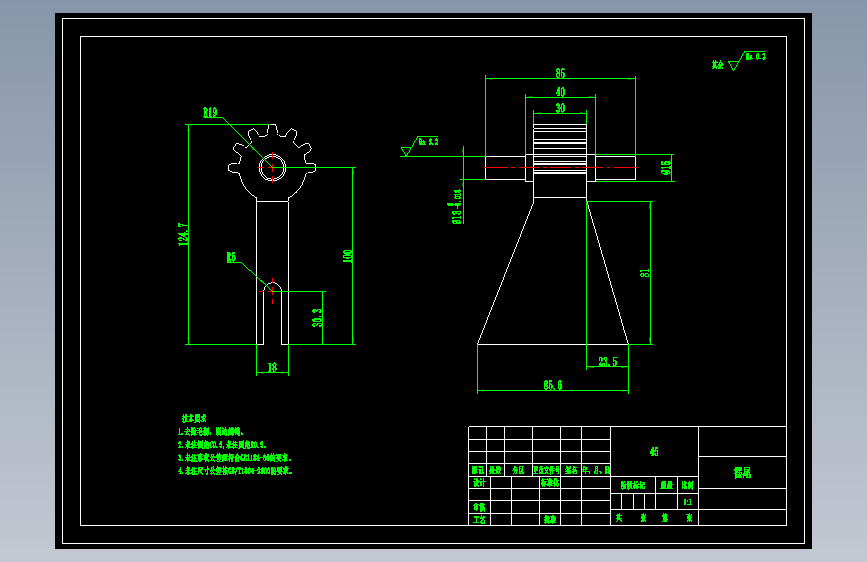Screen dimensions: 867x562
Task: Select the 1:1 scale value
Action: tap(687, 502)
